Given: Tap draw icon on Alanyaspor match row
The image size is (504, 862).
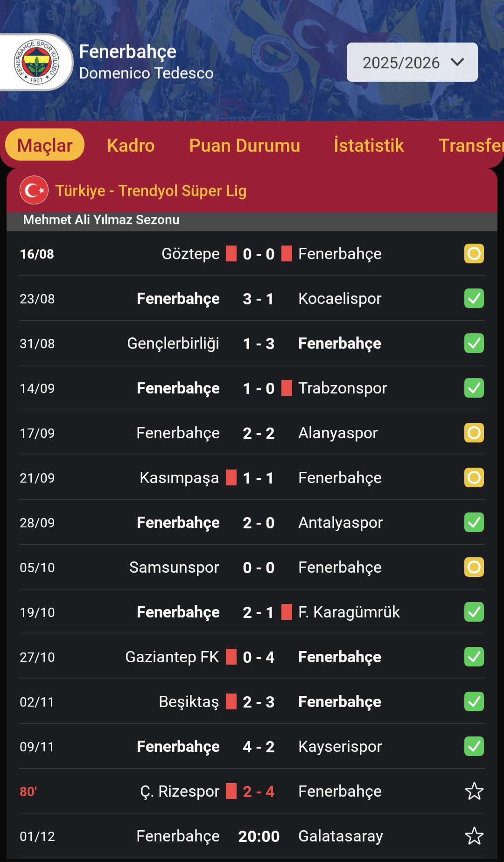Looking at the screenshot, I should [474, 433].
